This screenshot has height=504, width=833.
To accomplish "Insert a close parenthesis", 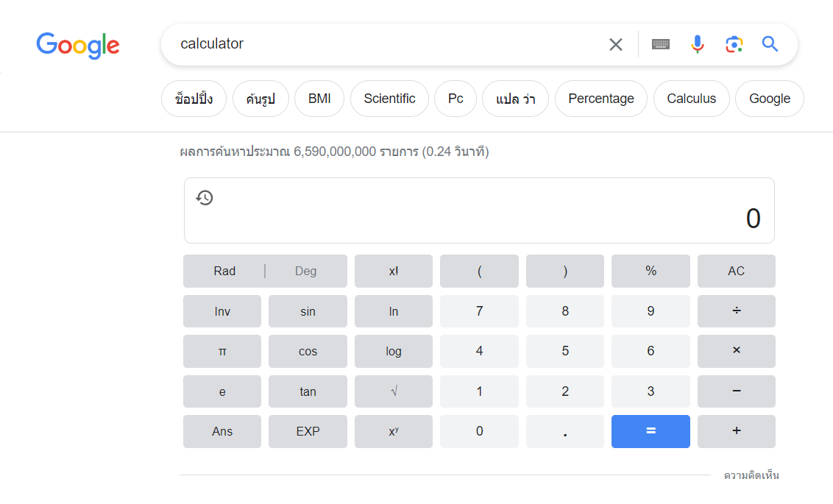I will (x=564, y=271).
